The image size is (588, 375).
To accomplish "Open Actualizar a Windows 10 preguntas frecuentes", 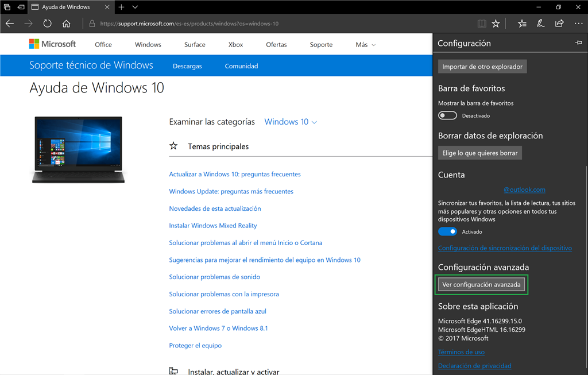I will coord(235,175).
